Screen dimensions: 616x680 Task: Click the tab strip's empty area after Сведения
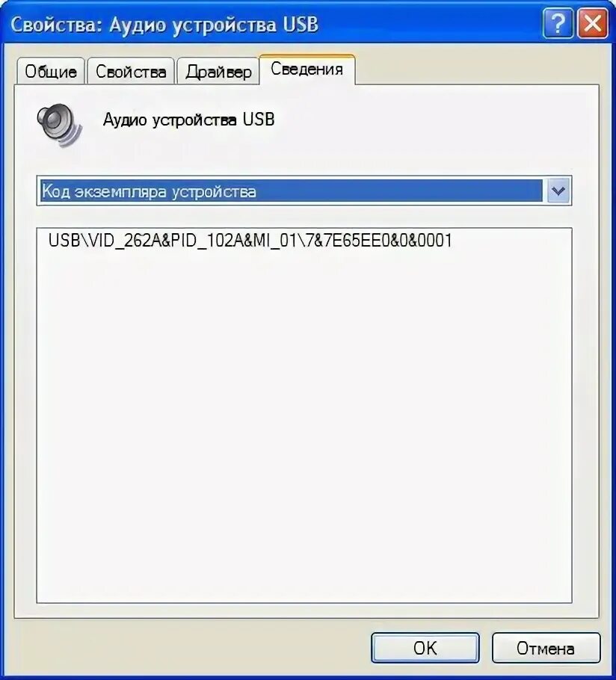point(477,69)
